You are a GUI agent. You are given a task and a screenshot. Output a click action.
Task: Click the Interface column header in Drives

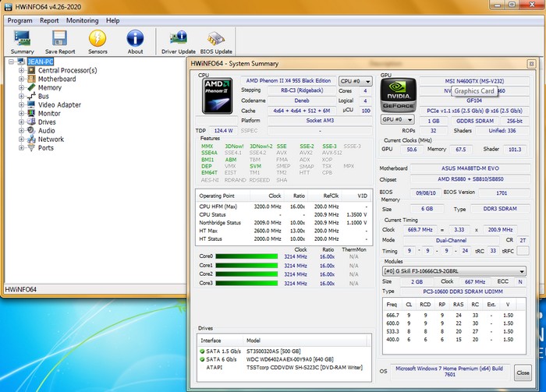[220, 341]
